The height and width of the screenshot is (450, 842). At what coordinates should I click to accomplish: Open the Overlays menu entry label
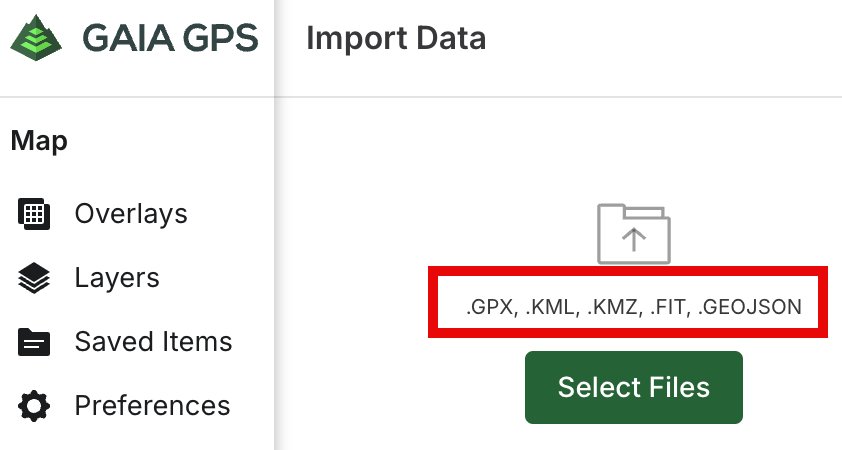(x=131, y=214)
